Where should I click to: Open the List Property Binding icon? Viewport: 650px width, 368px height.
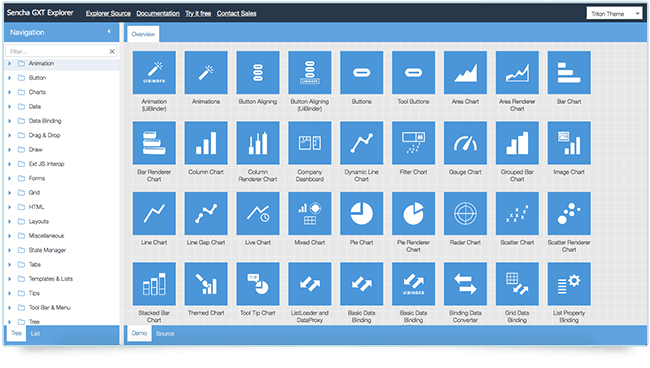coord(569,284)
